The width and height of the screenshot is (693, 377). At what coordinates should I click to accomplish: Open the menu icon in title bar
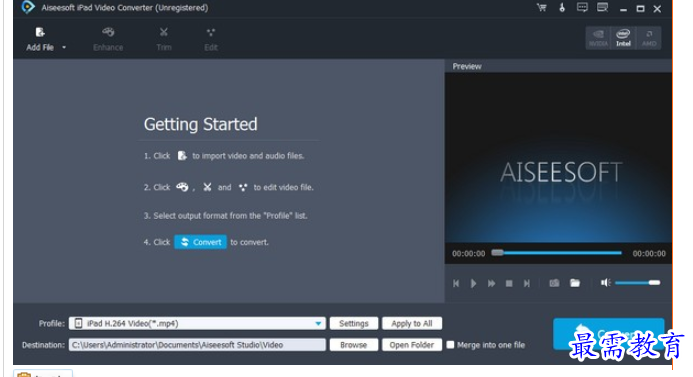click(602, 8)
